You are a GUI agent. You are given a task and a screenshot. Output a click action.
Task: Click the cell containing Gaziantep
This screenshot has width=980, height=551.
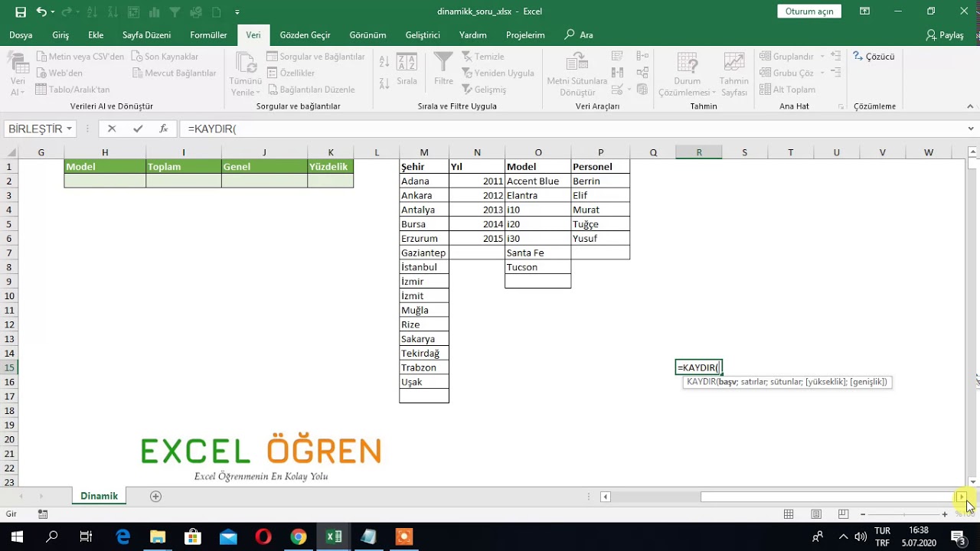[424, 253]
